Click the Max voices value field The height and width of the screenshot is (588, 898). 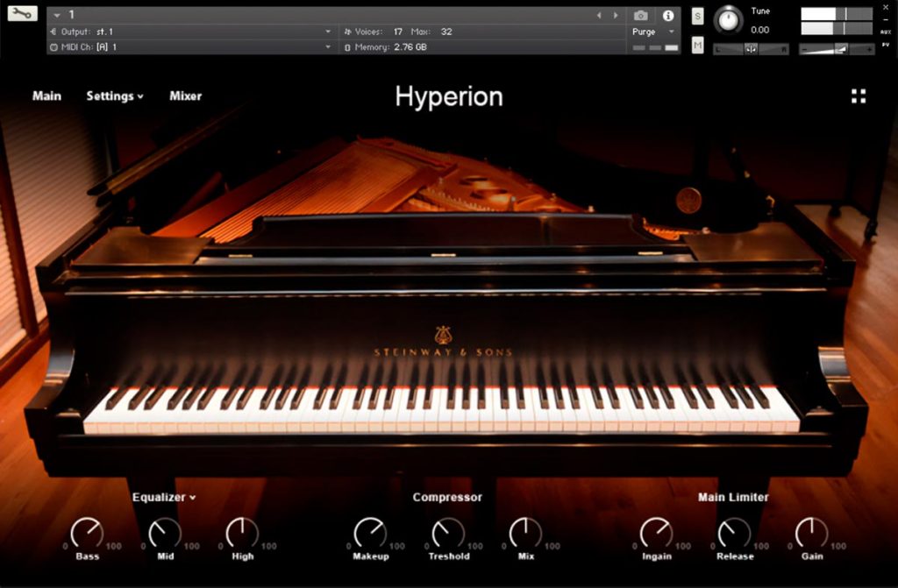pyautogui.click(x=446, y=32)
